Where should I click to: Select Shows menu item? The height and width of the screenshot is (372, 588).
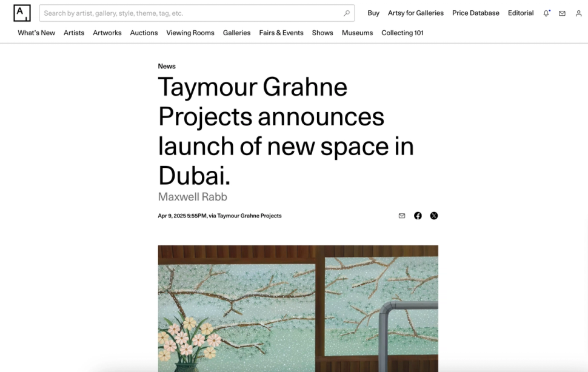(322, 33)
